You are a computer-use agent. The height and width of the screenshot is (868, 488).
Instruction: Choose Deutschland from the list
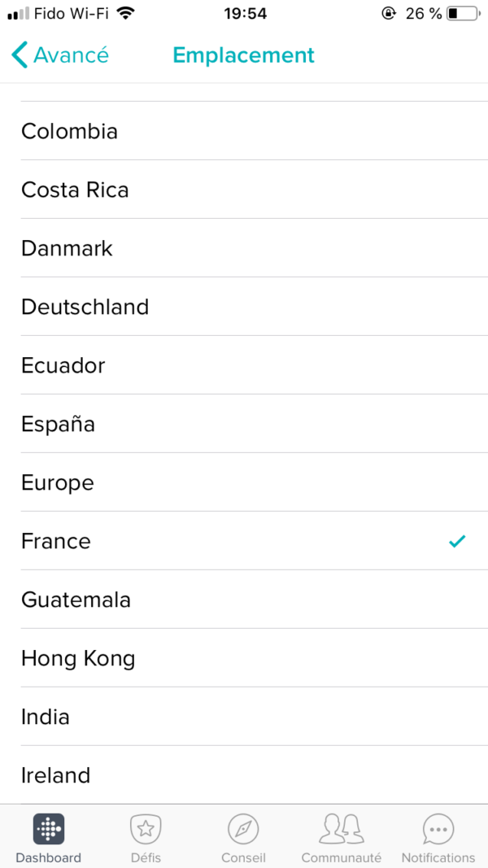85,307
